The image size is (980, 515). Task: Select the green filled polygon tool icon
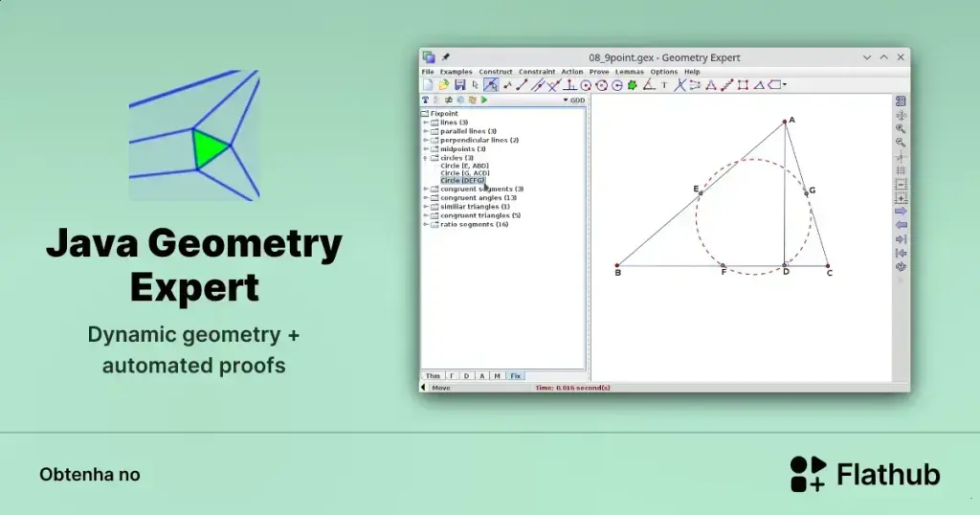pyautogui.click(x=633, y=85)
